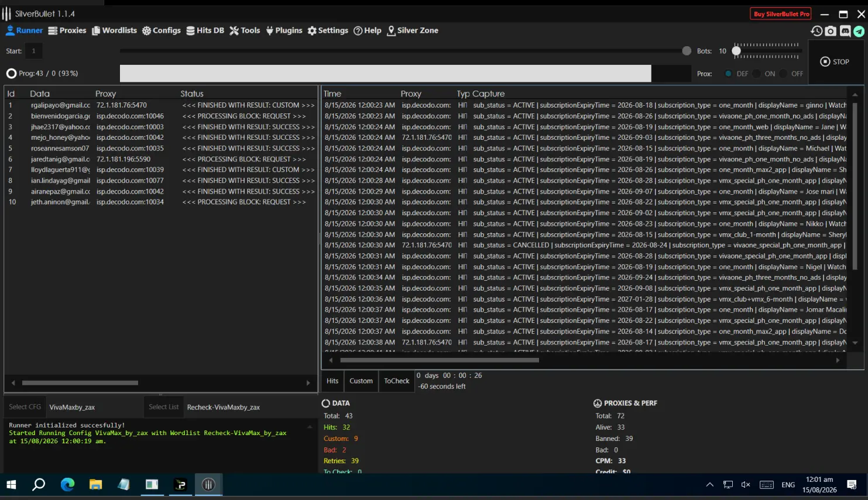Open the Tools menu

245,30
